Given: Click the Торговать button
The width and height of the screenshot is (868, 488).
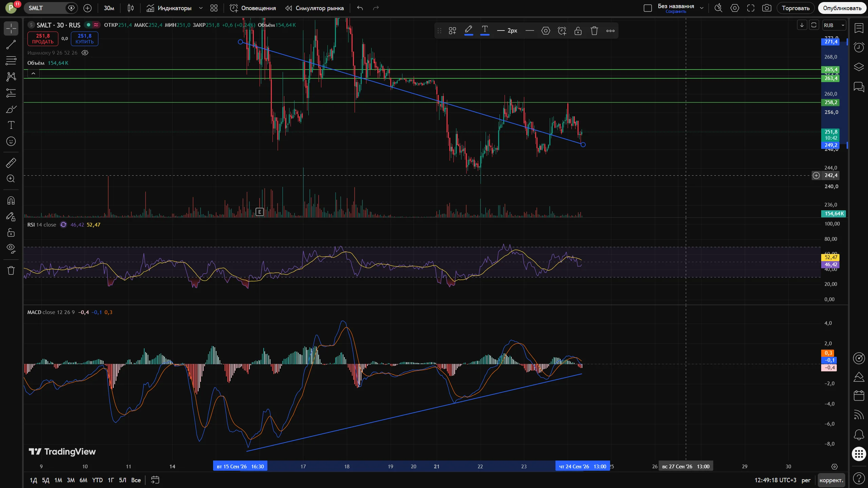Looking at the screenshot, I should (795, 8).
